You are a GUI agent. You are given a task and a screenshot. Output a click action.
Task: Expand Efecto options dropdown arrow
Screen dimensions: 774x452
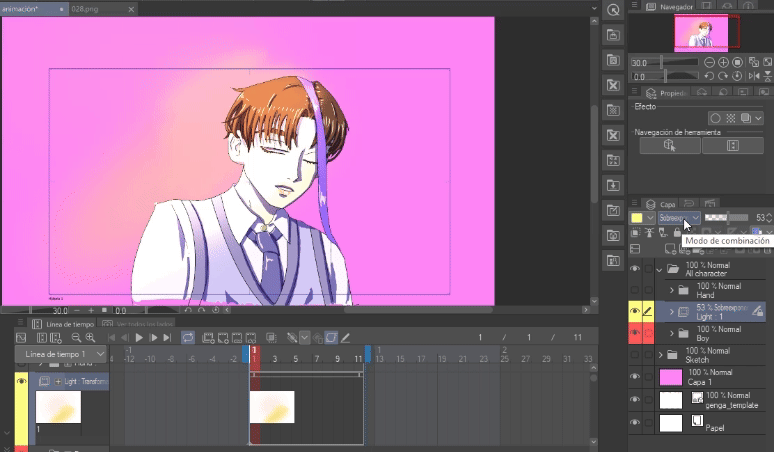(758, 118)
